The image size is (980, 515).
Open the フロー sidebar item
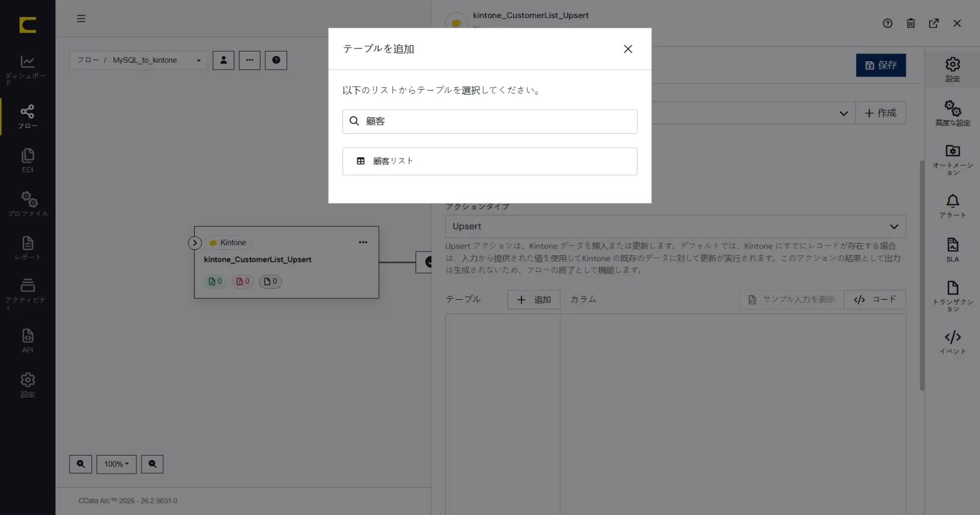point(27,117)
